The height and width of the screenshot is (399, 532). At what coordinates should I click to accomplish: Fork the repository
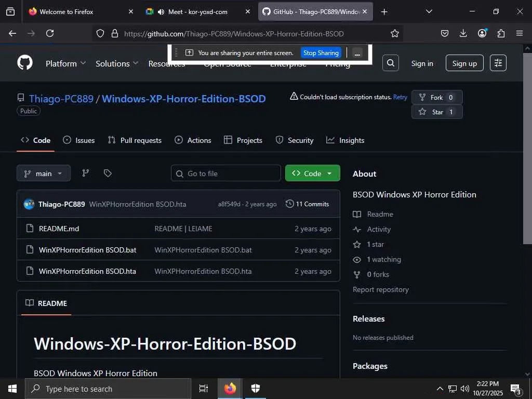(437, 97)
